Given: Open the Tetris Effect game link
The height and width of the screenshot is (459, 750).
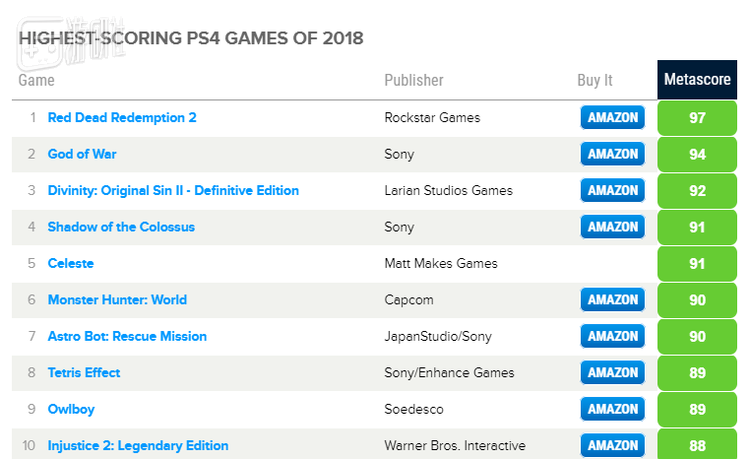Looking at the screenshot, I should click(84, 373).
